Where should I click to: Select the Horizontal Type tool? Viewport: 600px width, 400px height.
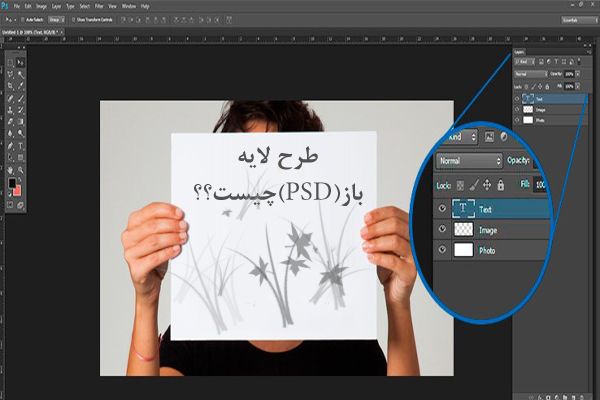coord(21,146)
